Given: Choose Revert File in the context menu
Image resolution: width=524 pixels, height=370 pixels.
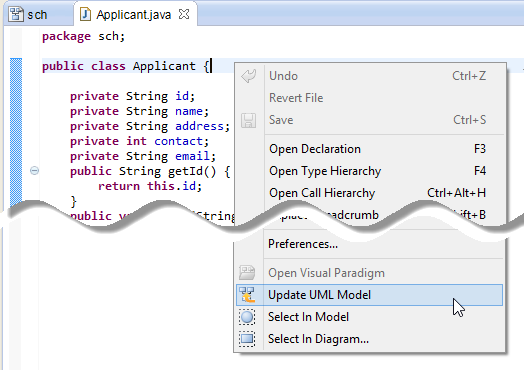Looking at the screenshot, I should 370,98.
